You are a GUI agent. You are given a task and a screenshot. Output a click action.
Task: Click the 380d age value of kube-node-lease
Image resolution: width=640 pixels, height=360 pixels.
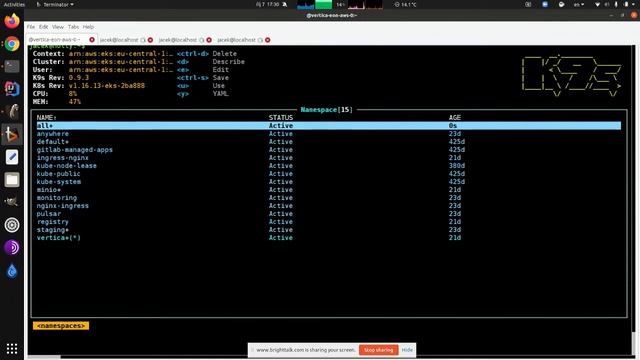tap(456, 166)
